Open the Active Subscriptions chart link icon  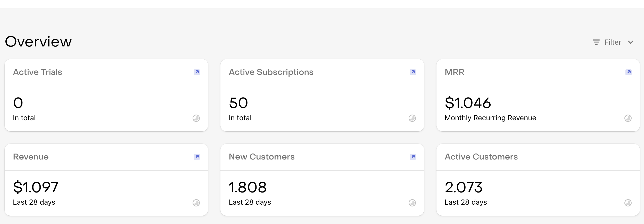point(413,72)
